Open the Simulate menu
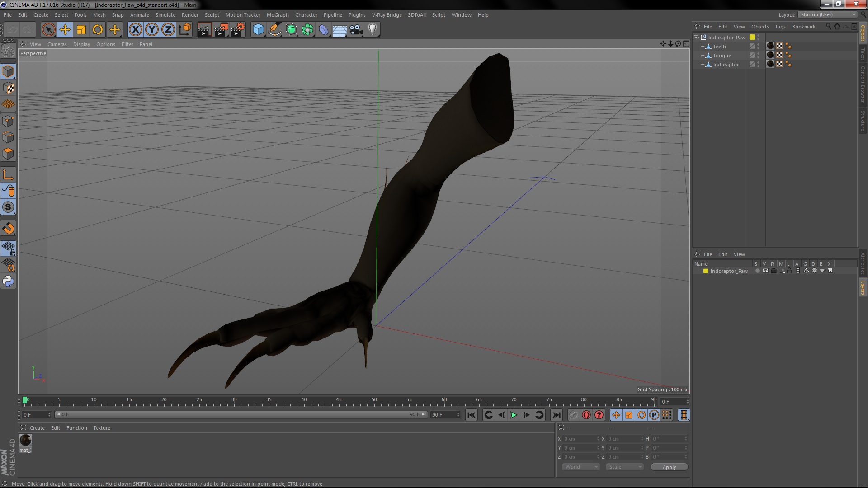The image size is (868, 488). click(165, 15)
